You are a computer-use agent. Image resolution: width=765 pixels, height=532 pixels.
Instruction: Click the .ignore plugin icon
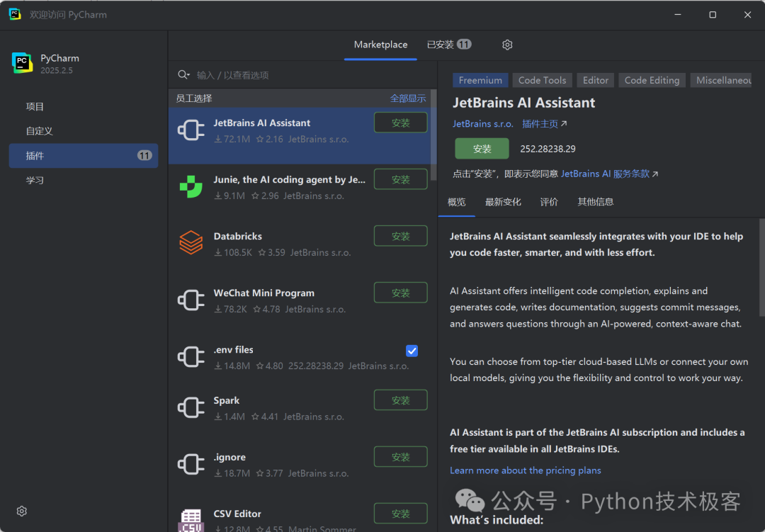(191, 464)
